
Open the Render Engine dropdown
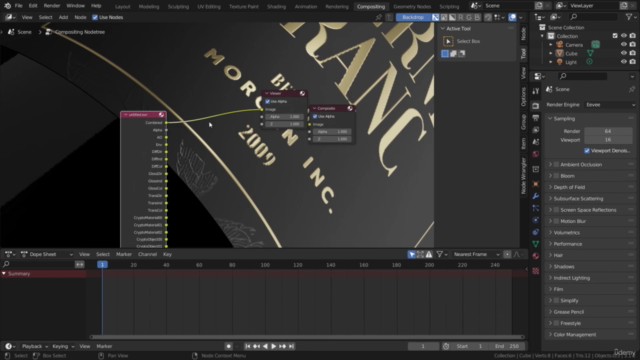[x=610, y=105]
